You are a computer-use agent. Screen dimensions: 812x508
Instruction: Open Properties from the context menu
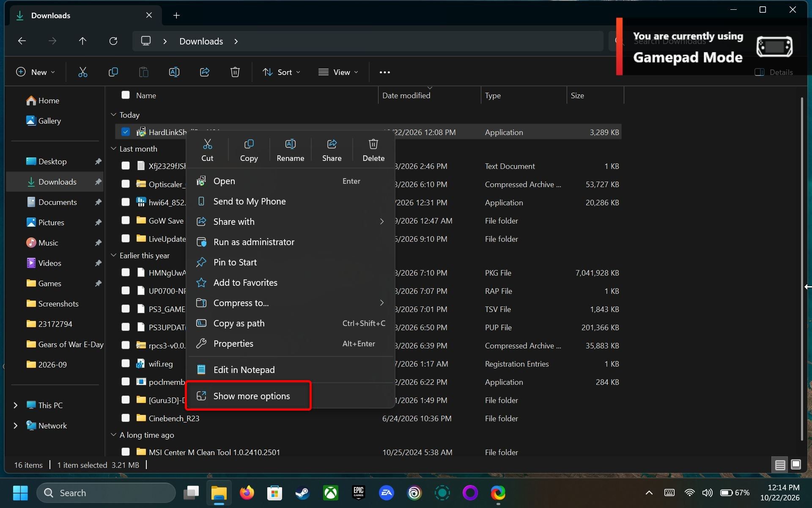[x=290, y=343]
